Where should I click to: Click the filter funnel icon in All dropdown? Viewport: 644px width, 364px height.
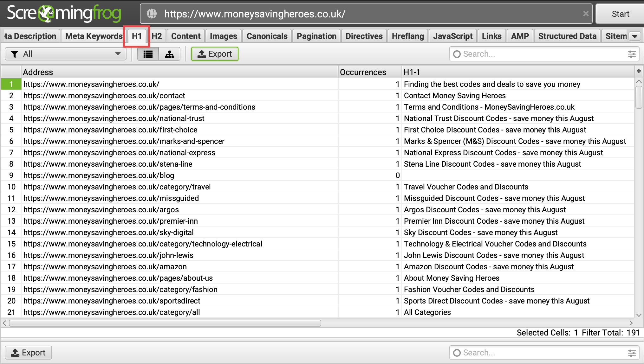click(14, 54)
